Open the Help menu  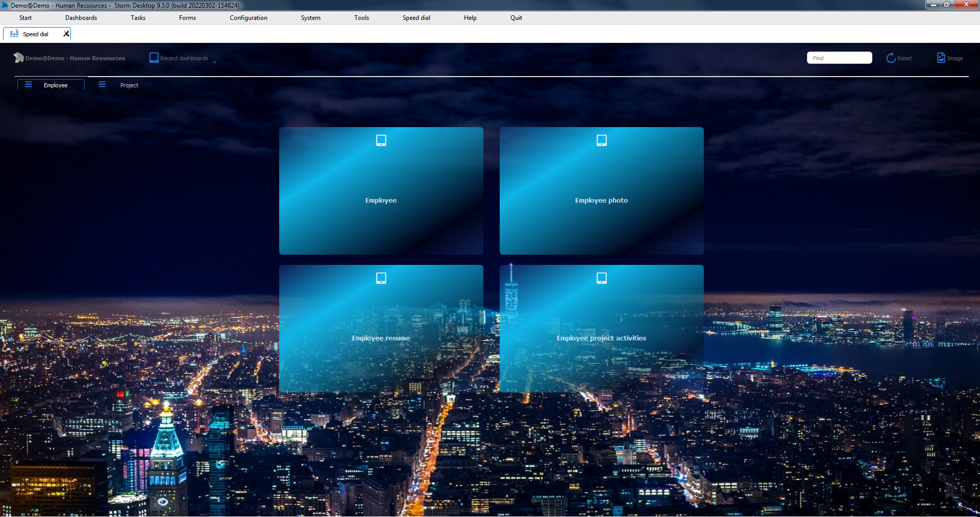pos(470,18)
